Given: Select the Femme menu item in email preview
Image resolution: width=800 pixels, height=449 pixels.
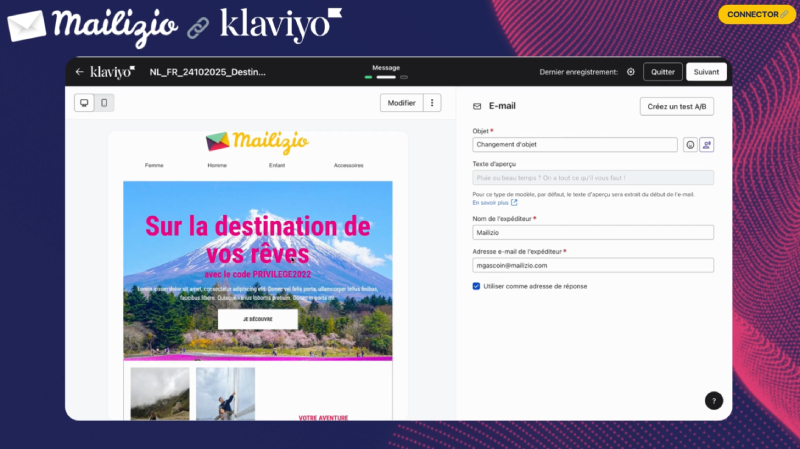Looking at the screenshot, I should pos(154,165).
